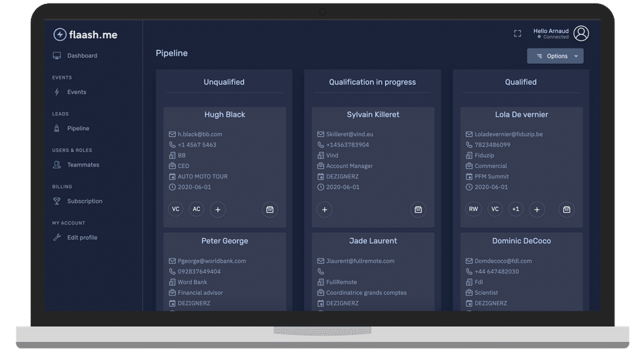Open the Dashboard menu item
This screenshot has height=362, width=644.
pos(74,56)
